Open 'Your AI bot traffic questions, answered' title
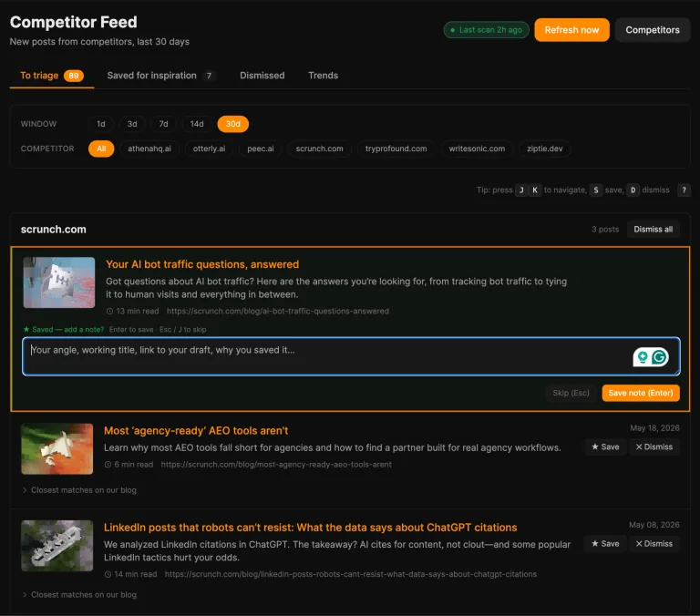Viewport: 700px width, 616px height. click(x=202, y=264)
